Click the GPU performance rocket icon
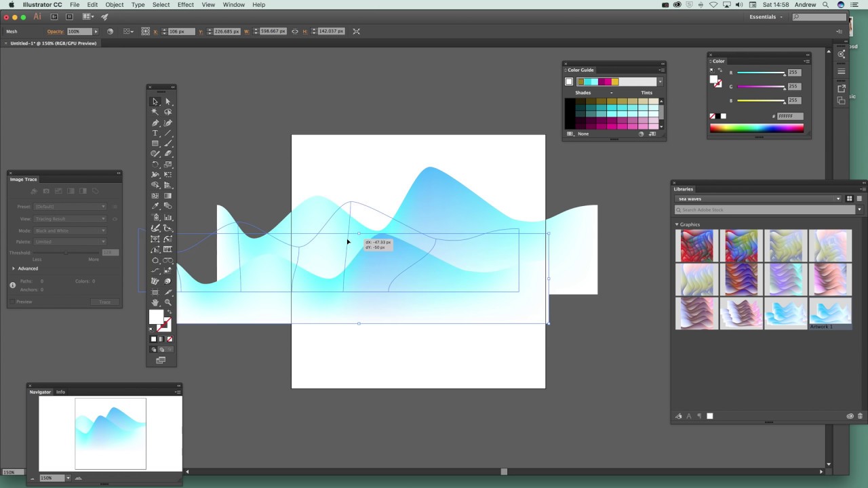The height and width of the screenshot is (488, 868). tap(104, 17)
